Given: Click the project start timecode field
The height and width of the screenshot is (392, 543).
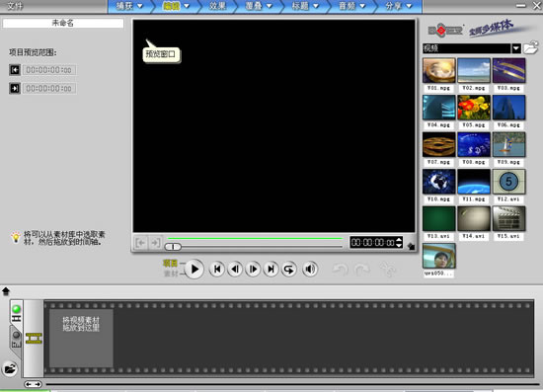Looking at the screenshot, I should 49,70.
